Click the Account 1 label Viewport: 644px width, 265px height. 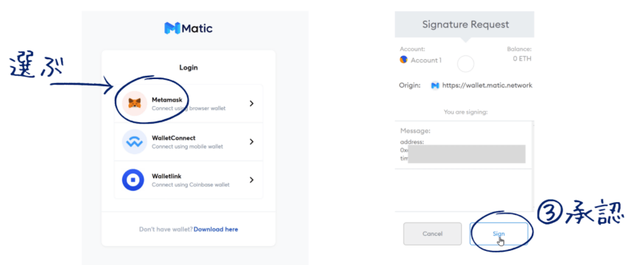(426, 60)
